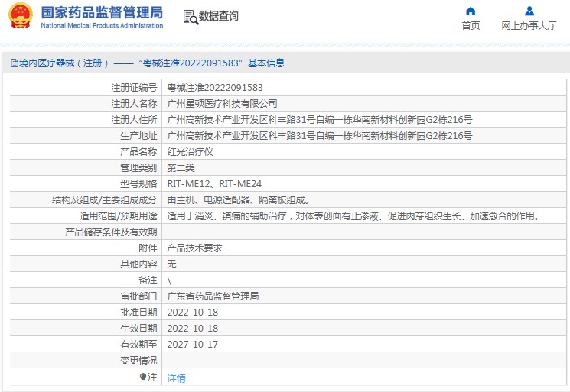Click the 网上办事大厅 user icon
Screen dimensions: 570x392
529,11
